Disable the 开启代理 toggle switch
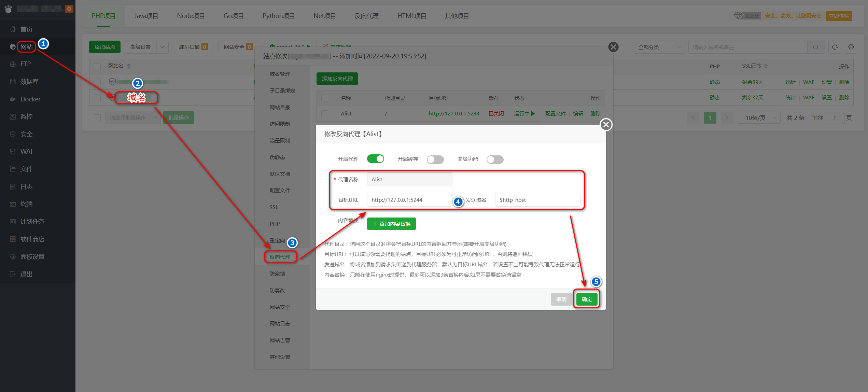The image size is (868, 392). pyautogui.click(x=375, y=159)
